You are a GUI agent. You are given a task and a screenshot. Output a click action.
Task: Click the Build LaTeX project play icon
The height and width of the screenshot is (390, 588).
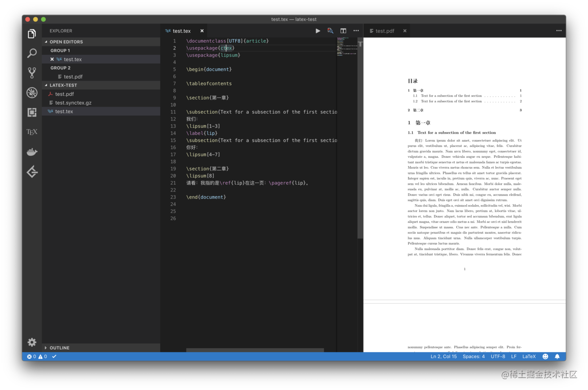coord(318,31)
